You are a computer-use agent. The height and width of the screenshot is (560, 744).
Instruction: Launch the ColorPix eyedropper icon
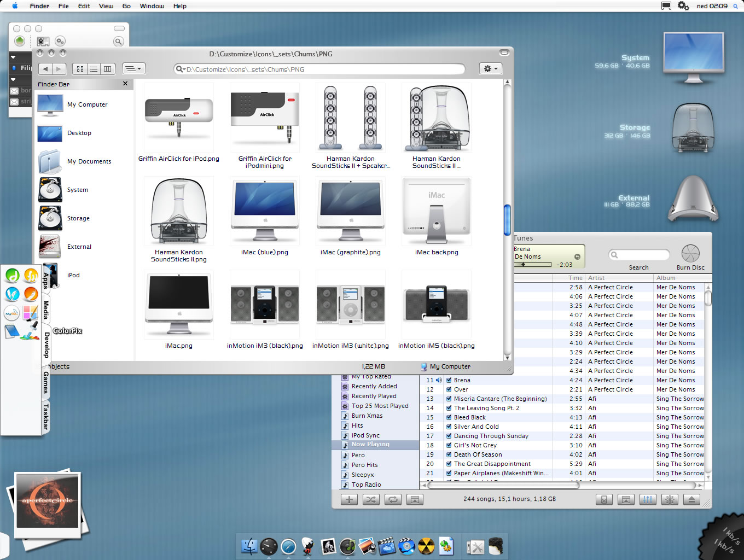pos(31,331)
